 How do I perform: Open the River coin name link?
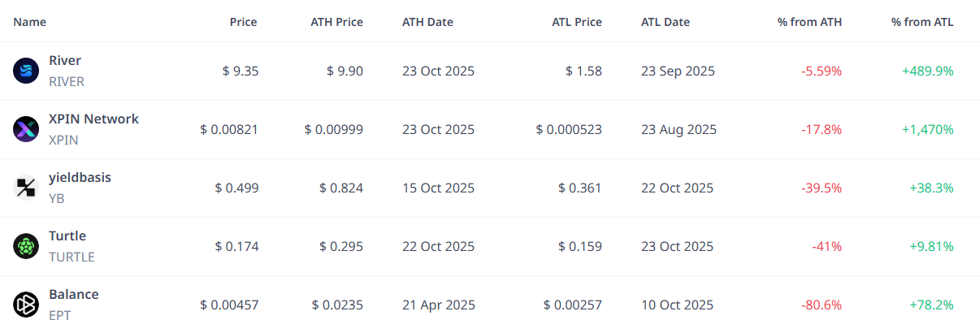(x=65, y=61)
